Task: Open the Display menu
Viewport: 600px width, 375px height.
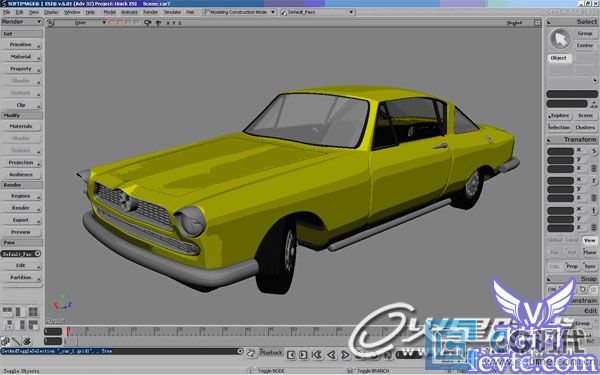Action: tap(51, 12)
